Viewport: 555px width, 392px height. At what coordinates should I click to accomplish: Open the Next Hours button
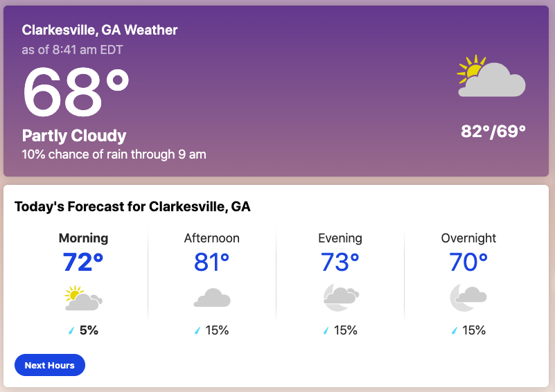[x=50, y=365]
